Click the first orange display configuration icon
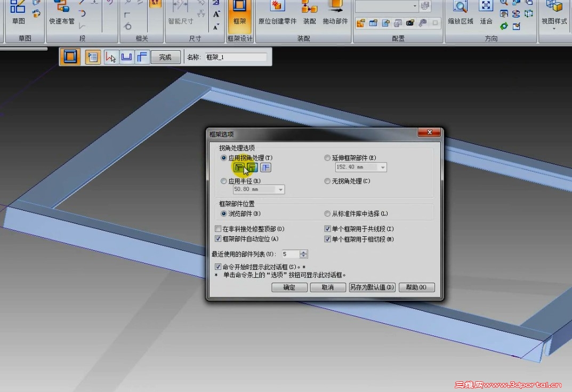572x392 pixels. [360, 23]
